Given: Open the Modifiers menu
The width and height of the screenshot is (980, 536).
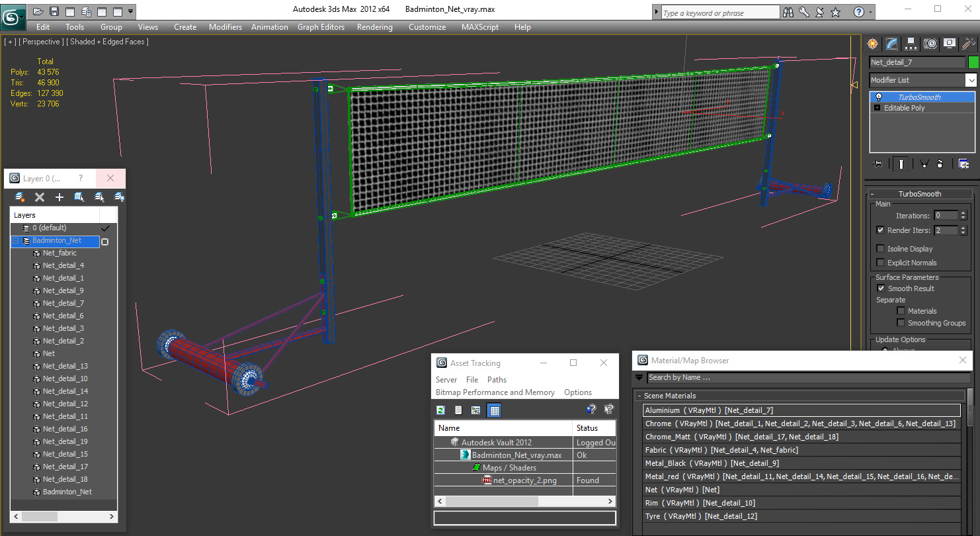Looking at the screenshot, I should 225,27.
